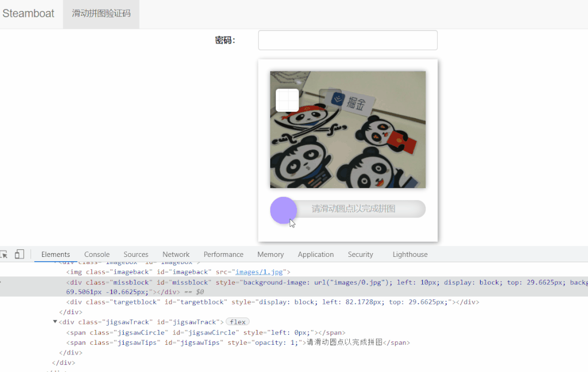This screenshot has width=588, height=372.
Task: Click the "opacity: 1;" style attribute text
Action: (276, 343)
